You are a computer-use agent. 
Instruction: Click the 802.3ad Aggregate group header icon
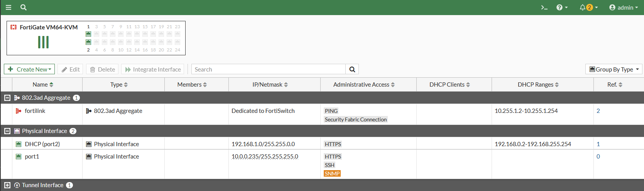[17, 98]
